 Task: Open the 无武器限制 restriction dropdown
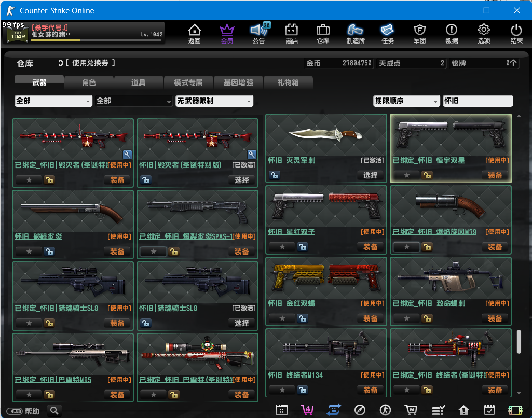pyautogui.click(x=214, y=101)
